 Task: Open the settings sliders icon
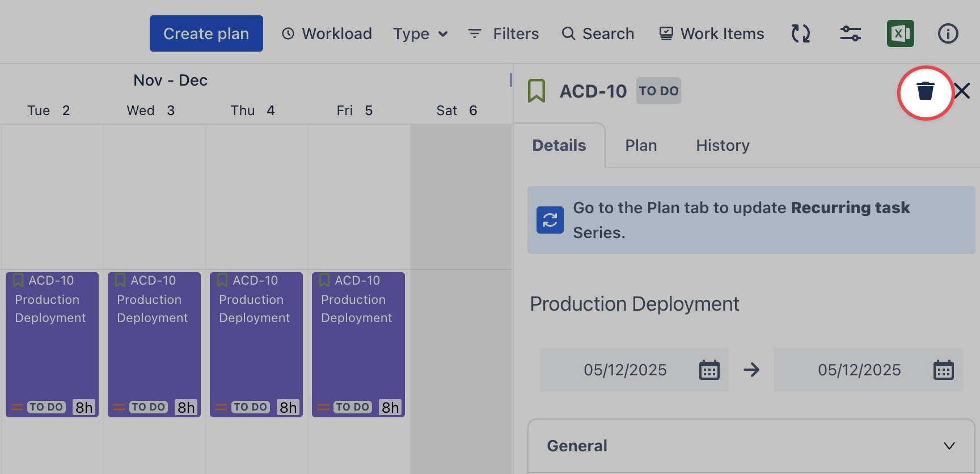point(850,33)
